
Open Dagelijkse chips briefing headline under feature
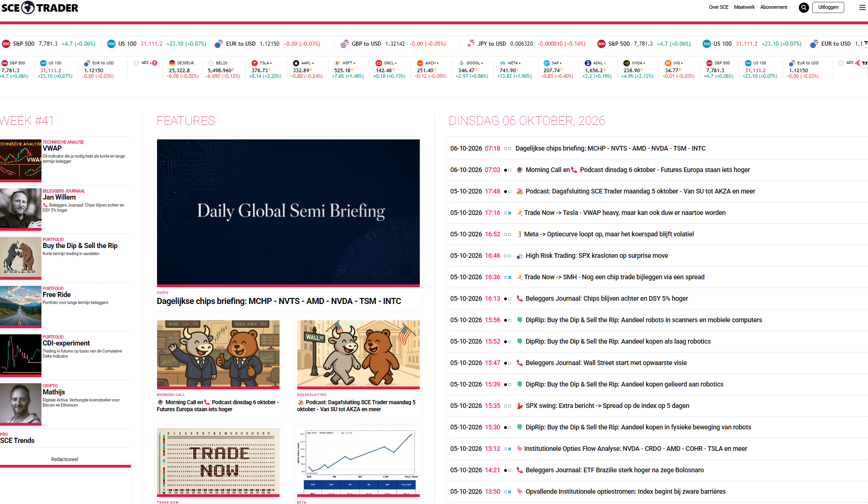(279, 301)
